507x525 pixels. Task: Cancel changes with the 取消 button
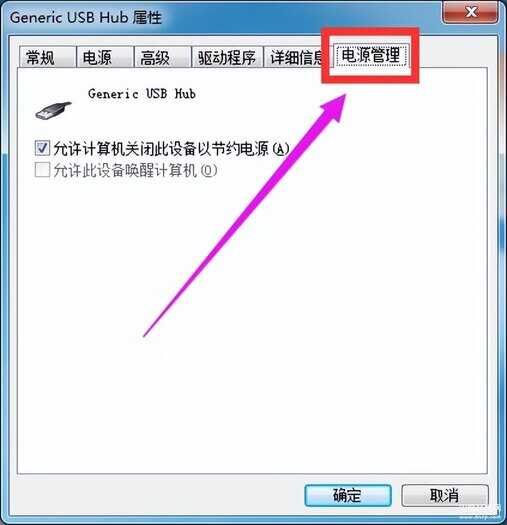pyautogui.click(x=445, y=495)
